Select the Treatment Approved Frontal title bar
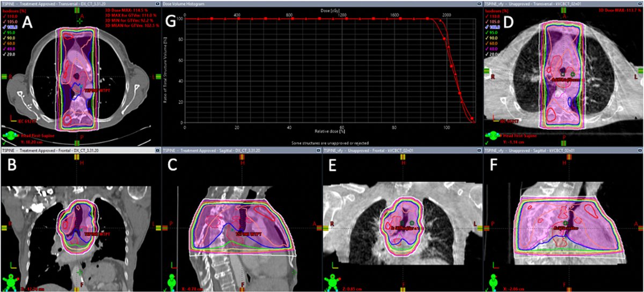This screenshot has height=292, width=644. click(80, 151)
